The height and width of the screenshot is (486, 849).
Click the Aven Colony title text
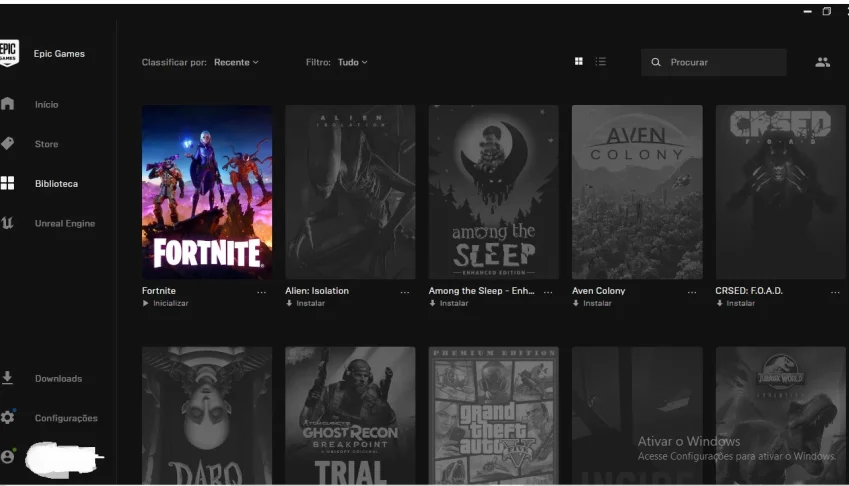(x=598, y=291)
